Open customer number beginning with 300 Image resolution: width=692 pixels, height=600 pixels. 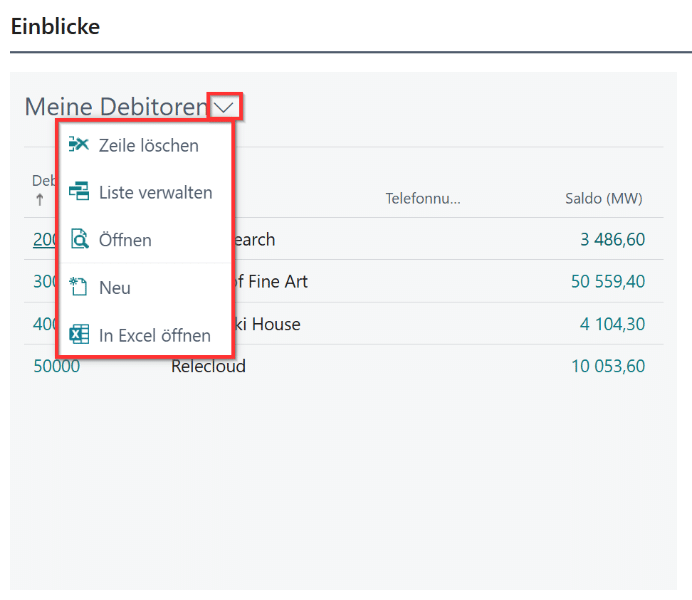[45, 282]
